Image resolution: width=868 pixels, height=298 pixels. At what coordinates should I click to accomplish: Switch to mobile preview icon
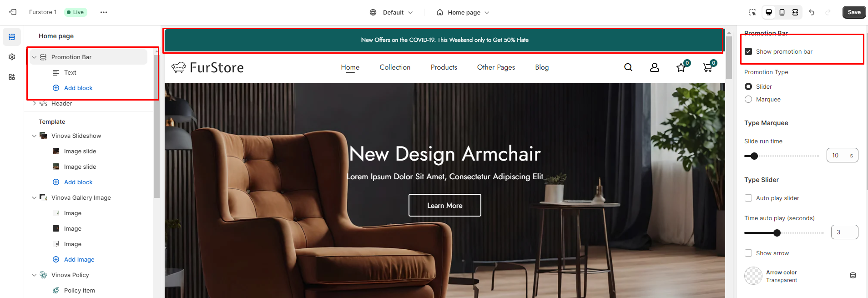tap(782, 12)
